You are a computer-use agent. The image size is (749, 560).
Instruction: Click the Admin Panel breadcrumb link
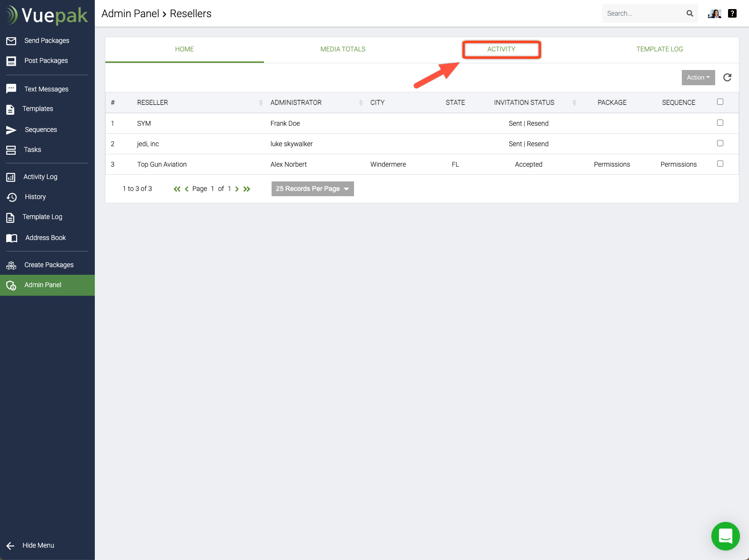130,14
